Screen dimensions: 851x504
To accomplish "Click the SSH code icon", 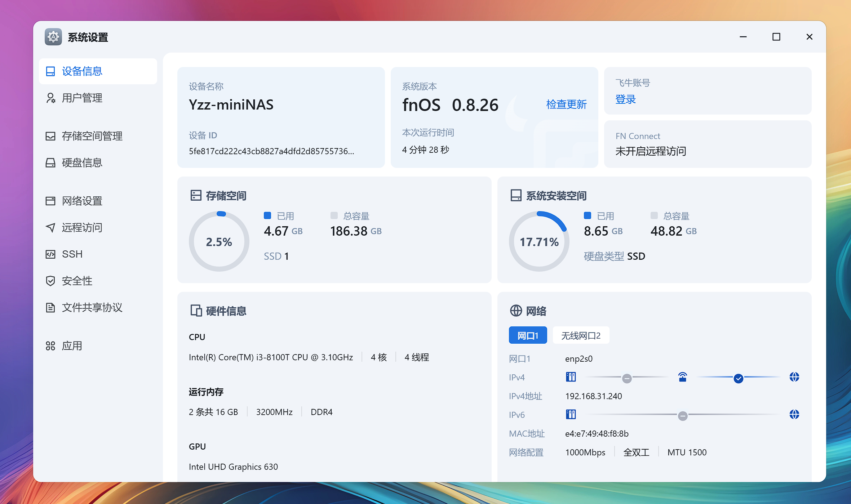I will click(50, 254).
